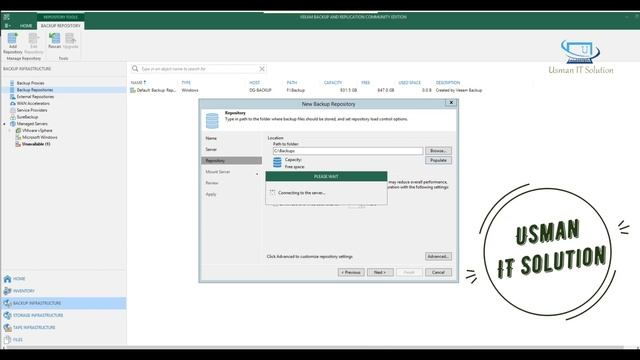The image size is (640, 360).
Task: Select WAN Accelerators tree node
Action: click(33, 103)
